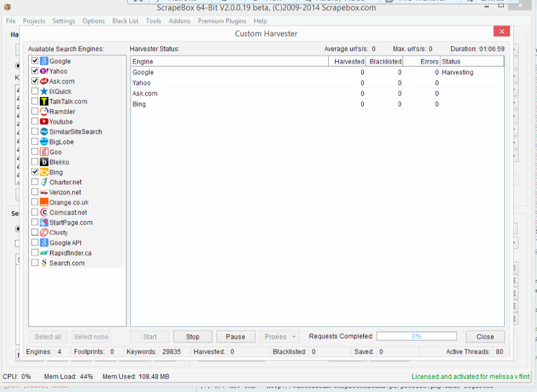537x392 pixels.
Task: Pause the harvesting process
Action: click(235, 337)
